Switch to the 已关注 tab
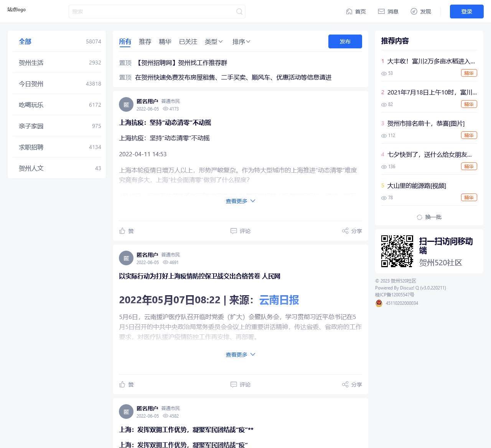The width and height of the screenshot is (491, 448). tap(188, 41)
